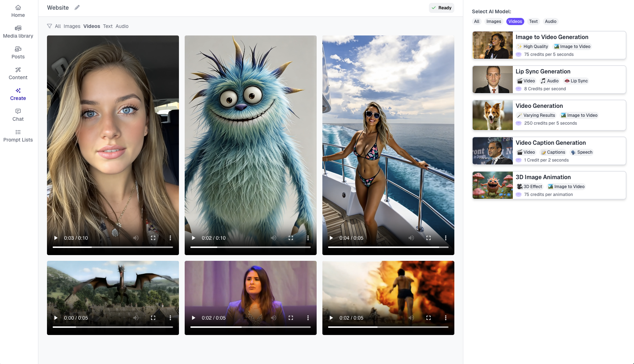Open three-dot menu on the explosion video
Screen dimensions: 634x364
pyautogui.click(x=446, y=318)
